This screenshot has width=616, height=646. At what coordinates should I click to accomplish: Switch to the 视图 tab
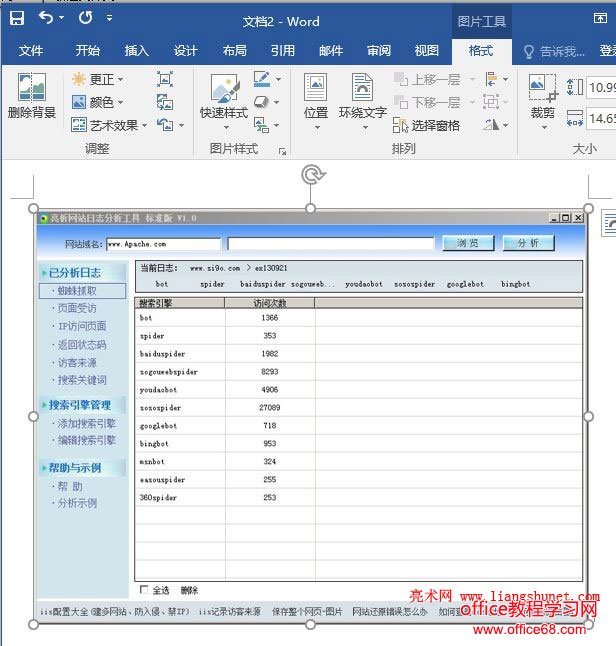point(426,51)
